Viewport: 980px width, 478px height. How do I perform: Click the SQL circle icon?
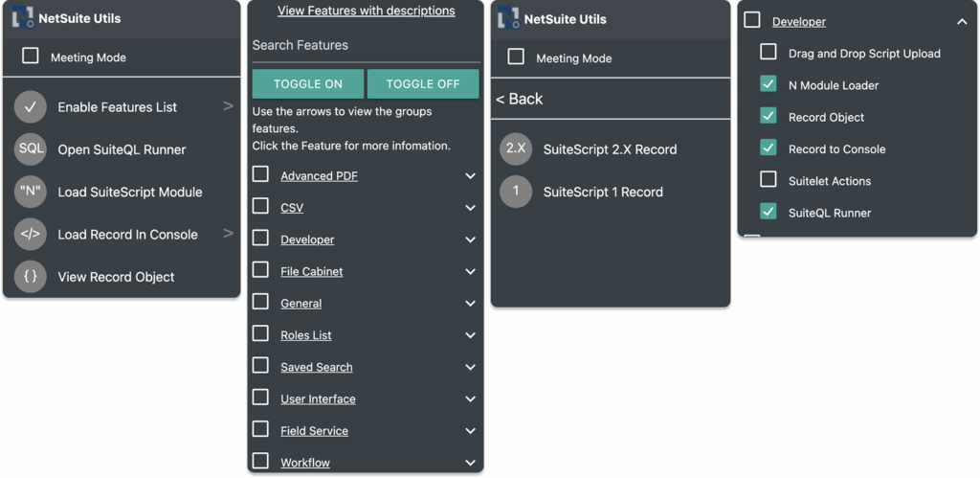30,149
